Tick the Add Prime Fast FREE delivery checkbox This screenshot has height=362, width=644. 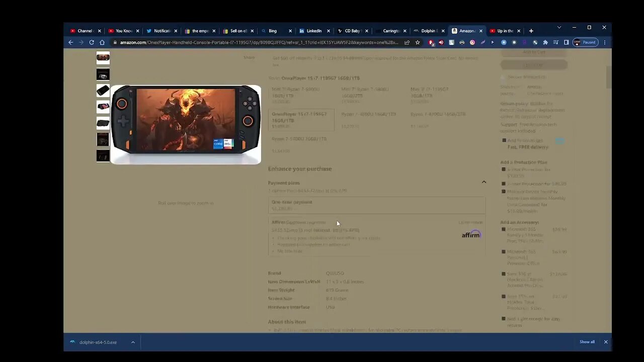tap(504, 140)
